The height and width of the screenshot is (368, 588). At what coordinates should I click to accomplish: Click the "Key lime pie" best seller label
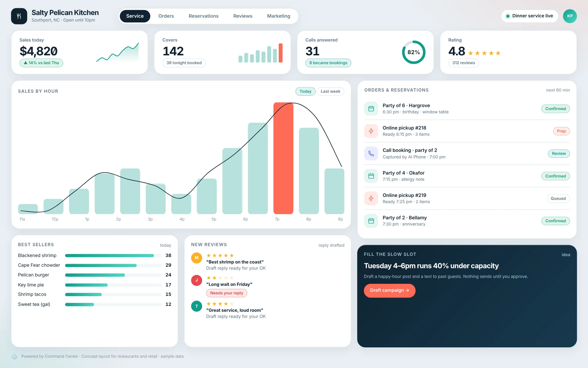(x=31, y=285)
